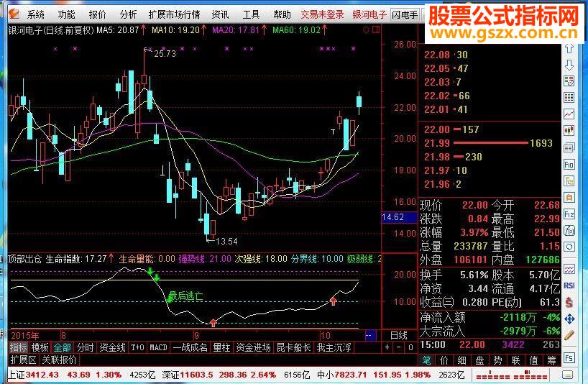Select the 银河电子 stock name in menu bar
The height and width of the screenshot is (384, 588).
coord(369,14)
